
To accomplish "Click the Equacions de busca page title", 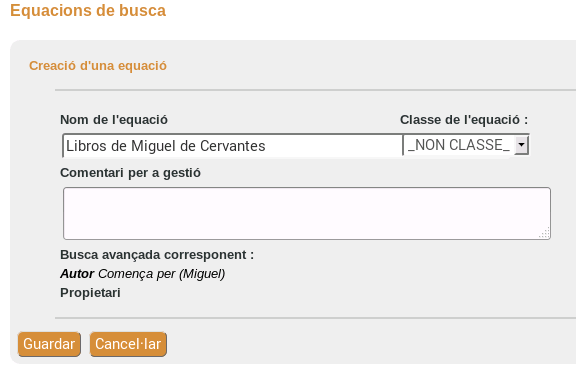I will point(88,10).
